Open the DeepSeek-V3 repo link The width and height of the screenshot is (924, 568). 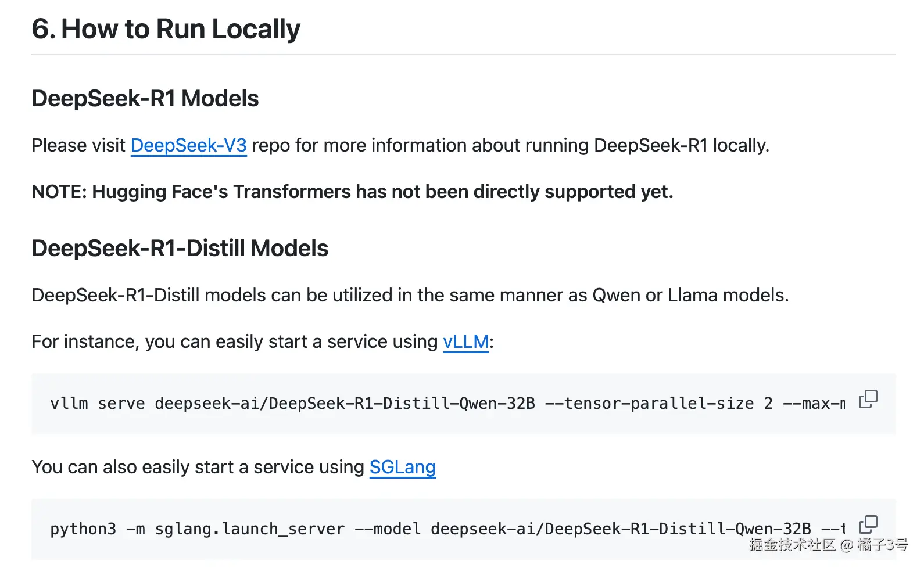pyautogui.click(x=189, y=145)
